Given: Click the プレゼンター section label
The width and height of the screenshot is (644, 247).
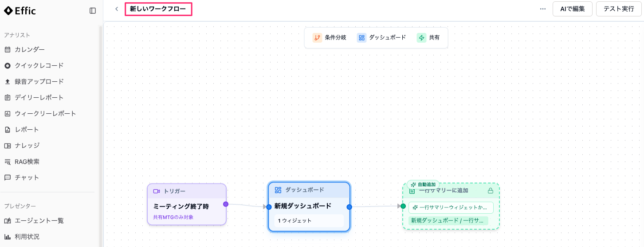Looking at the screenshot, I should click(x=20, y=206).
